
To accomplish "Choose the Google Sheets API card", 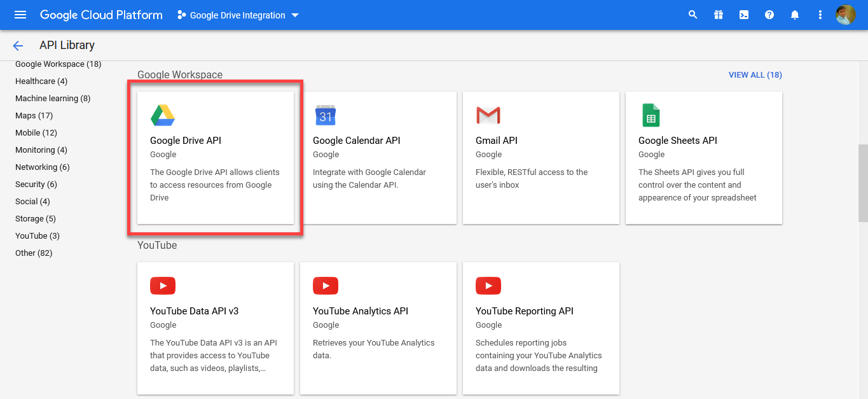I will pos(704,158).
